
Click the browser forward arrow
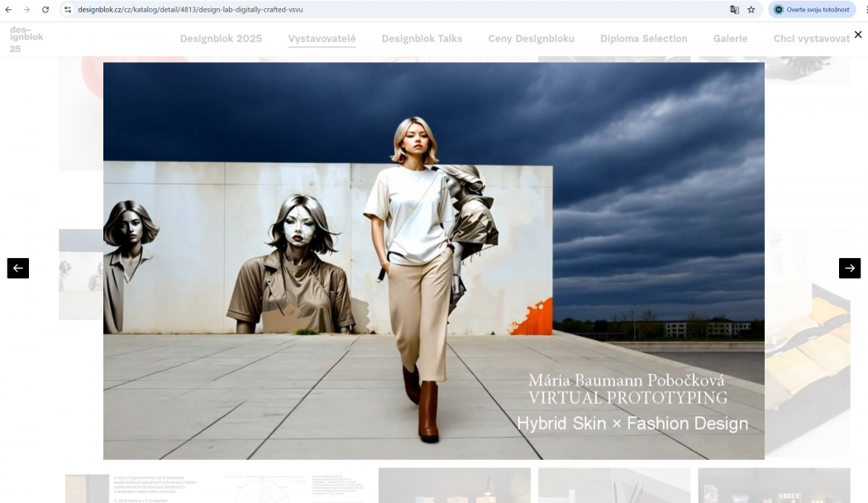pyautogui.click(x=26, y=10)
